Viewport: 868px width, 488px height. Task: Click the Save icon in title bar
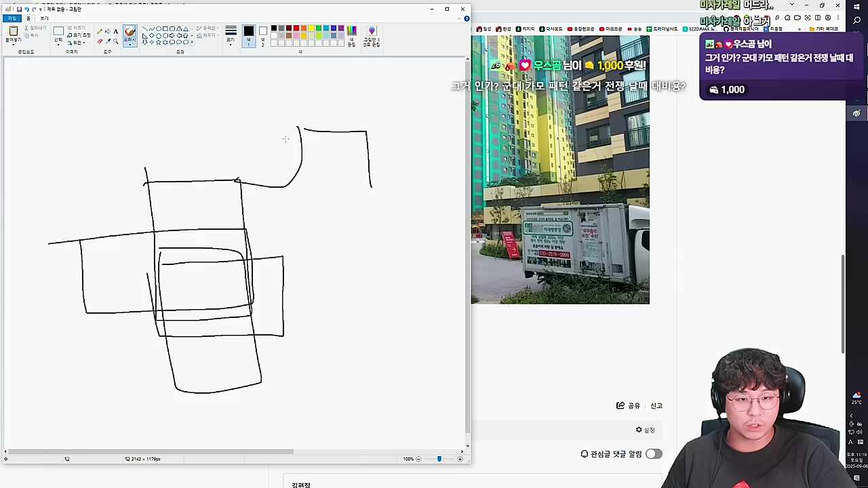[19, 9]
